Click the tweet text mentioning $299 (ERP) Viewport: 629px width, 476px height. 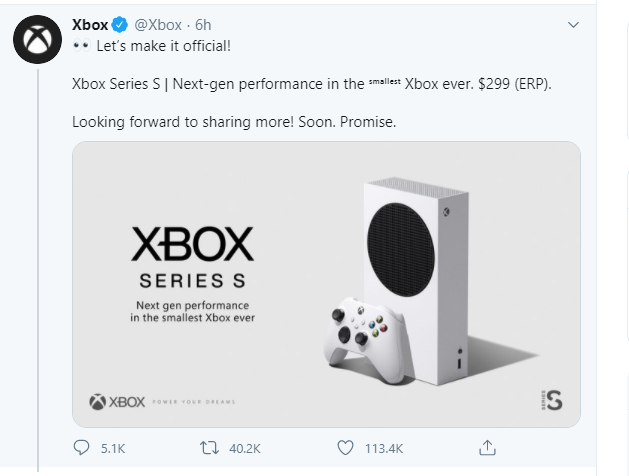[x=312, y=84]
